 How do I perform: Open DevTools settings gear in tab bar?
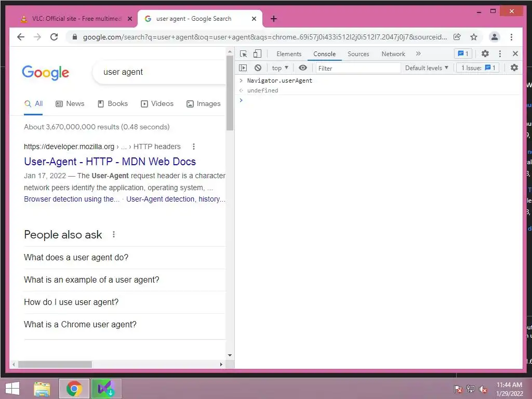click(x=485, y=54)
